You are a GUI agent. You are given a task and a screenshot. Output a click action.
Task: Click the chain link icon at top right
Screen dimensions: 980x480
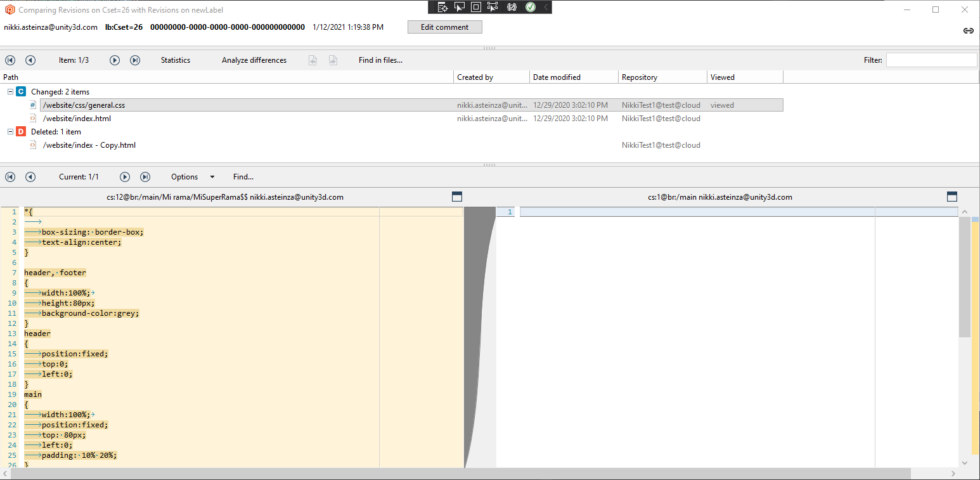[969, 30]
